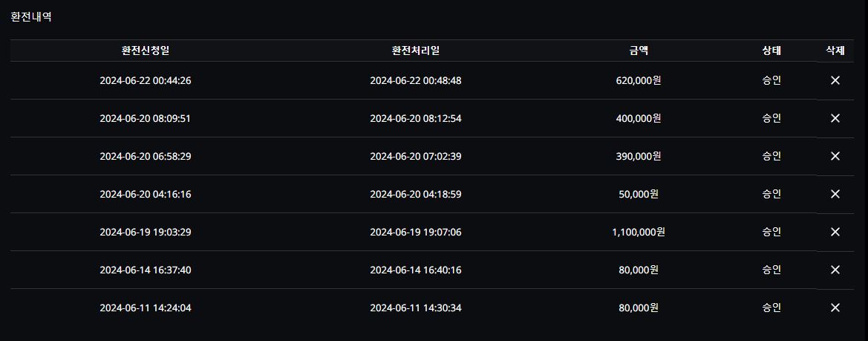
Task: Click the 금액 column header
Action: click(639, 51)
